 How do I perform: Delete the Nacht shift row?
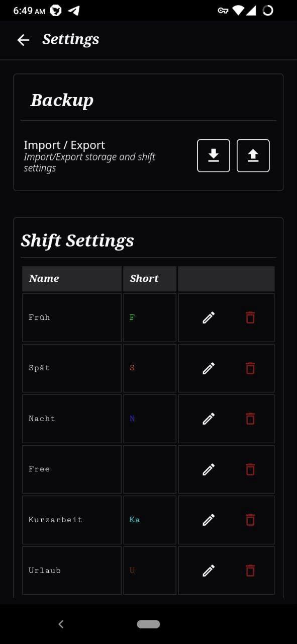pyautogui.click(x=250, y=419)
